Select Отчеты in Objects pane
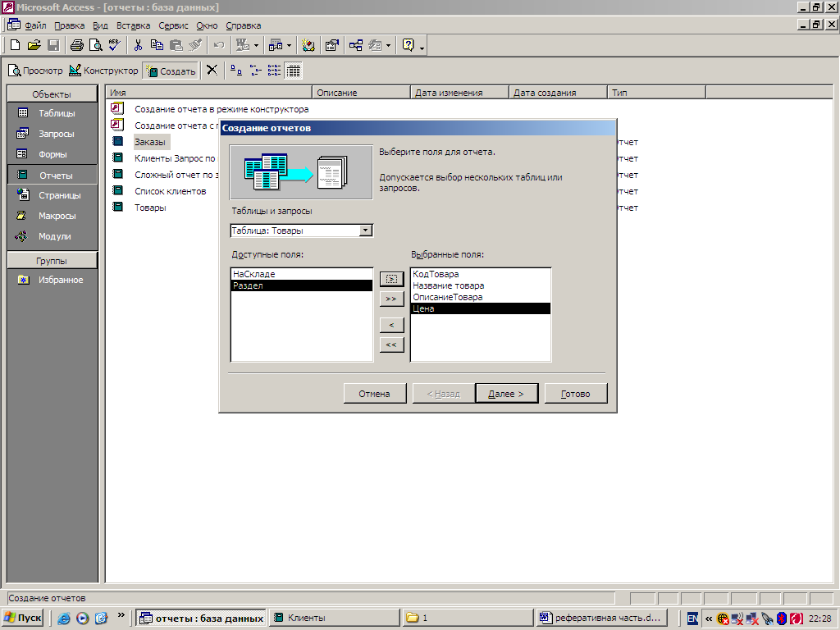This screenshot has width=840, height=630. pos(52,176)
